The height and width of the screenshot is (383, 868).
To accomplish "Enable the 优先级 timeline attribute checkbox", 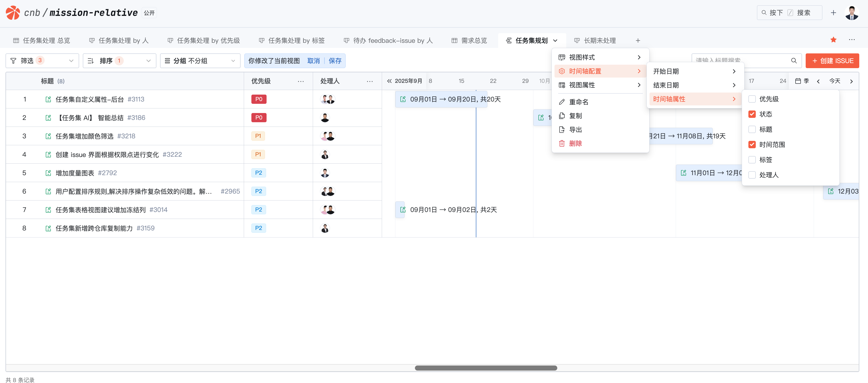I will [x=752, y=99].
